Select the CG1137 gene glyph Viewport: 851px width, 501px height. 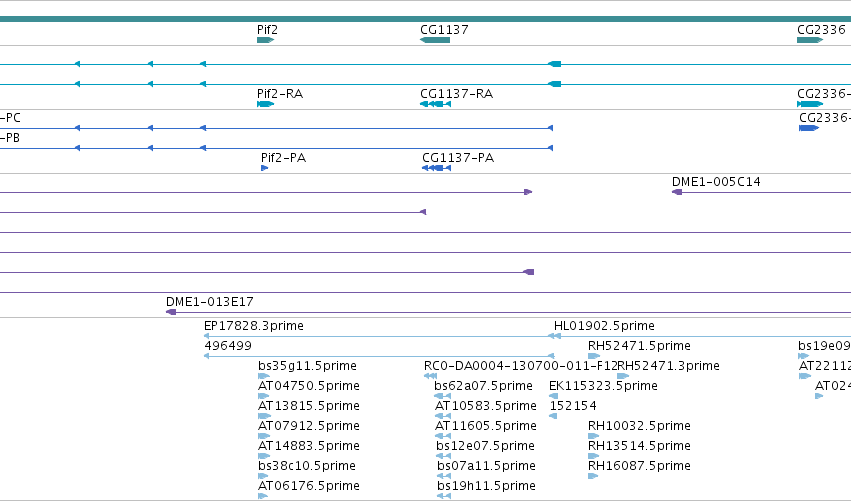coord(435,40)
